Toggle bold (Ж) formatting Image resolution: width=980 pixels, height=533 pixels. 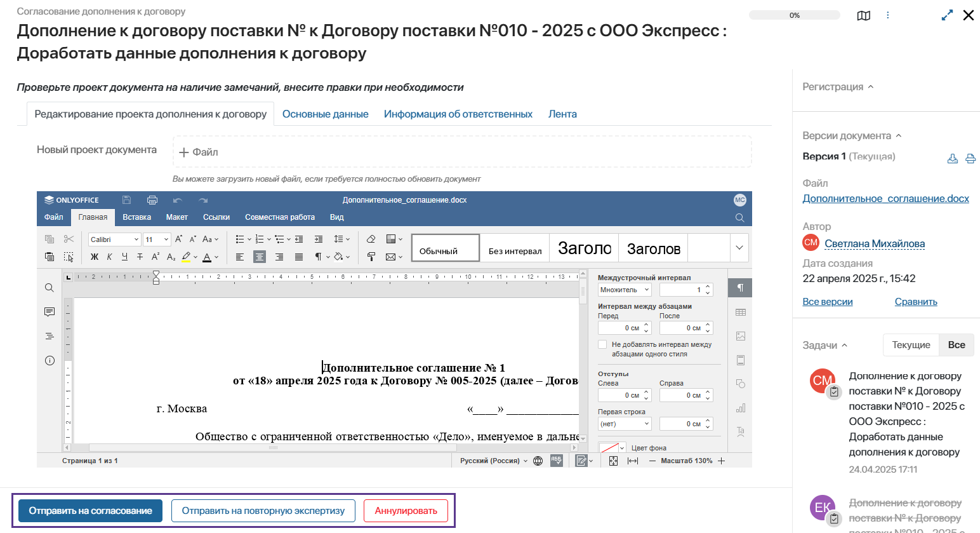pyautogui.click(x=95, y=257)
